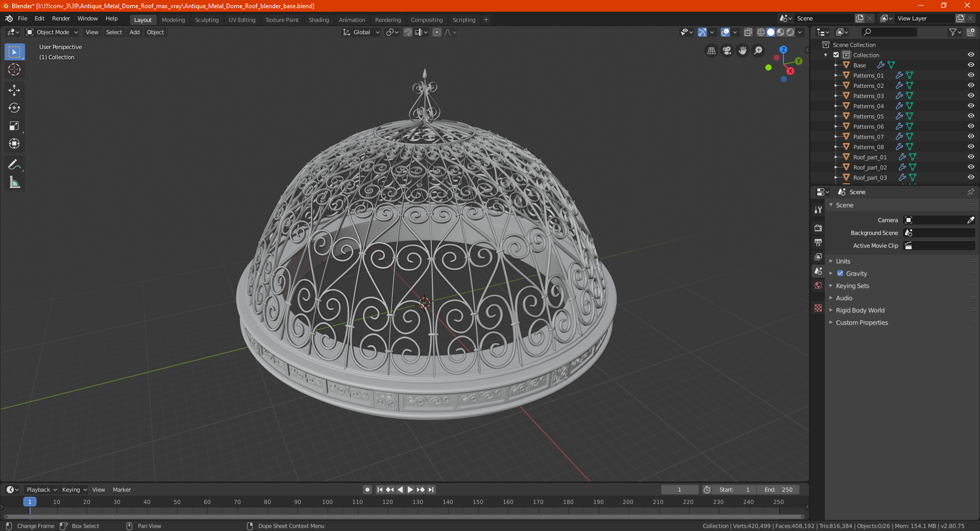Select the Move tool
The image size is (980, 531).
coord(14,90)
